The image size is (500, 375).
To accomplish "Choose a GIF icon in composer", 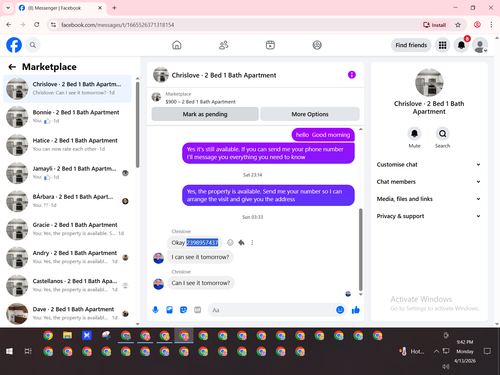I will (198, 310).
